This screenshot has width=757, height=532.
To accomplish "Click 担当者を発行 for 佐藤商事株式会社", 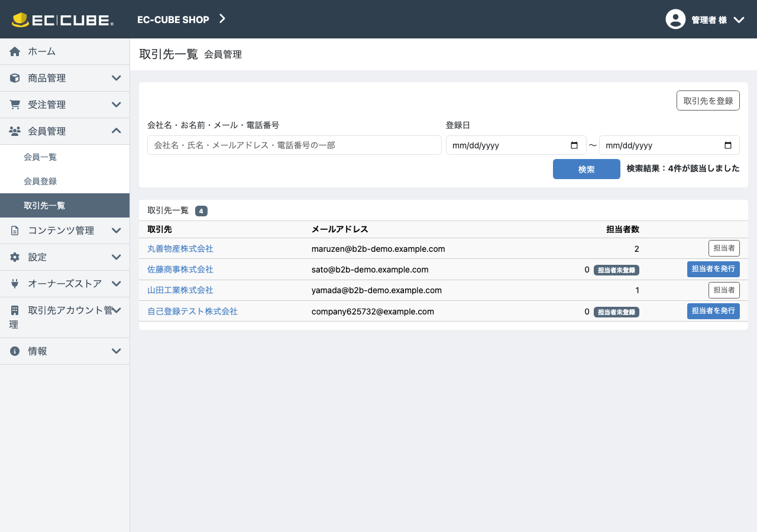I will 713,269.
